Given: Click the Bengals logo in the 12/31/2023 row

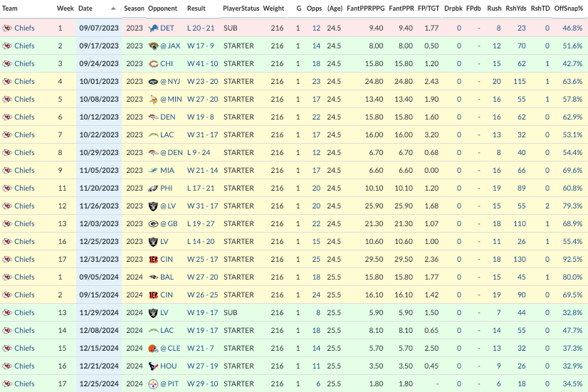Looking at the screenshot, I should tap(153, 260).
